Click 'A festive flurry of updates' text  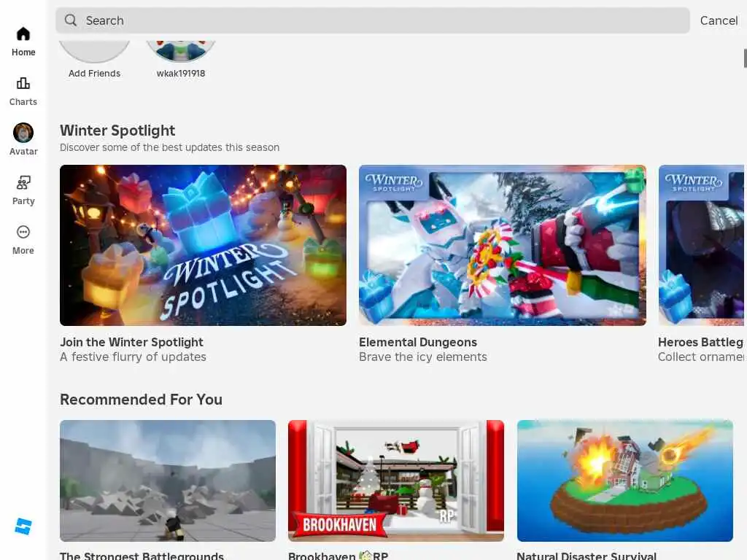point(133,357)
